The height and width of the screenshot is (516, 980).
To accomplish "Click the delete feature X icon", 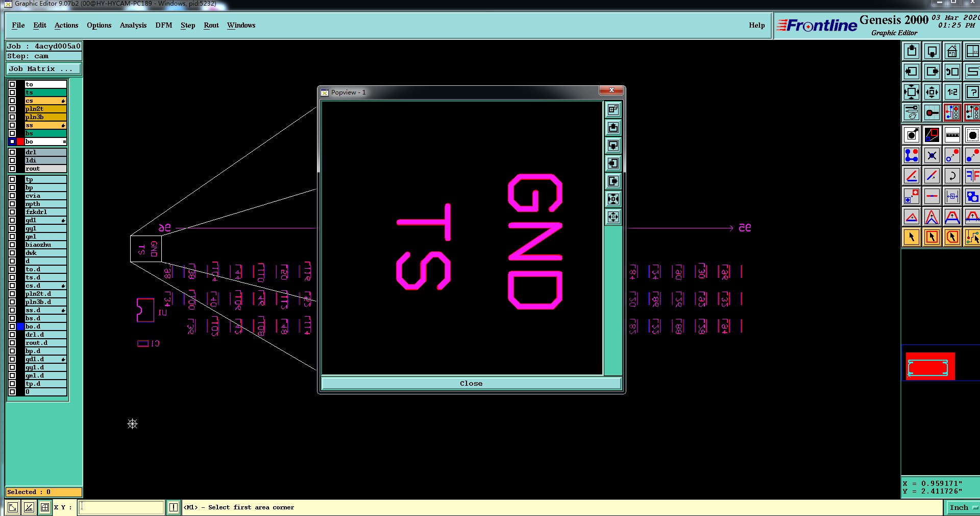I will (x=932, y=155).
